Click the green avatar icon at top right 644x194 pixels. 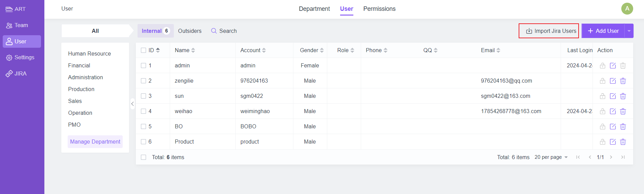tap(627, 9)
